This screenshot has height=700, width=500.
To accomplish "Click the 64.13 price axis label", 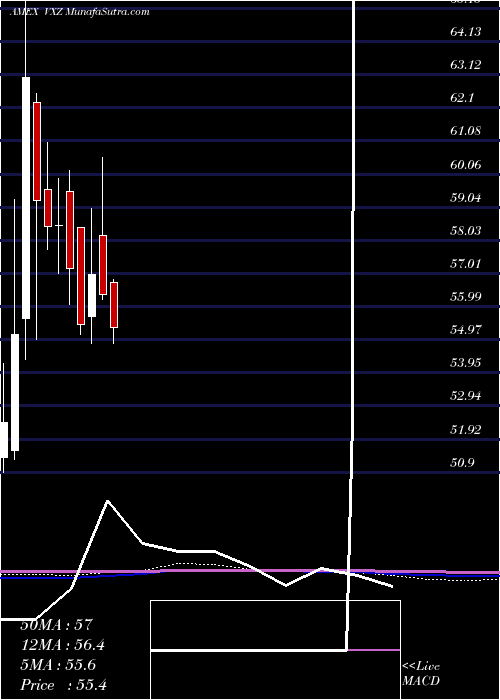I will point(467,32).
